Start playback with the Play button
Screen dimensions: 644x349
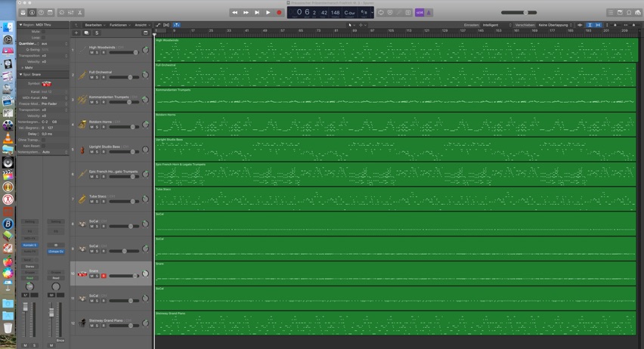click(x=268, y=12)
